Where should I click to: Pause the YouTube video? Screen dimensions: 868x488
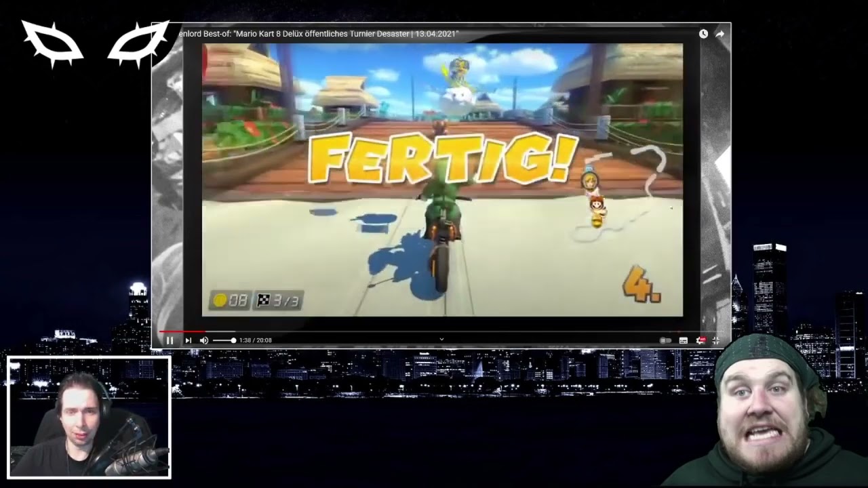pyautogui.click(x=170, y=340)
